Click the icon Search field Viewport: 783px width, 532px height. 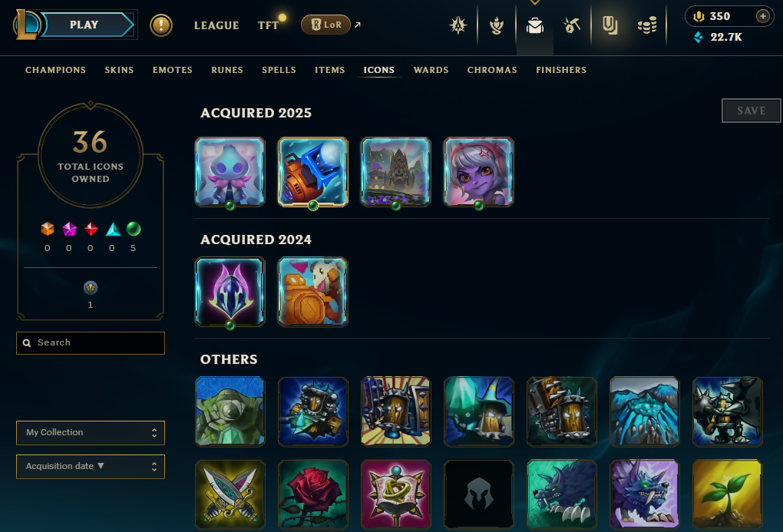[91, 343]
